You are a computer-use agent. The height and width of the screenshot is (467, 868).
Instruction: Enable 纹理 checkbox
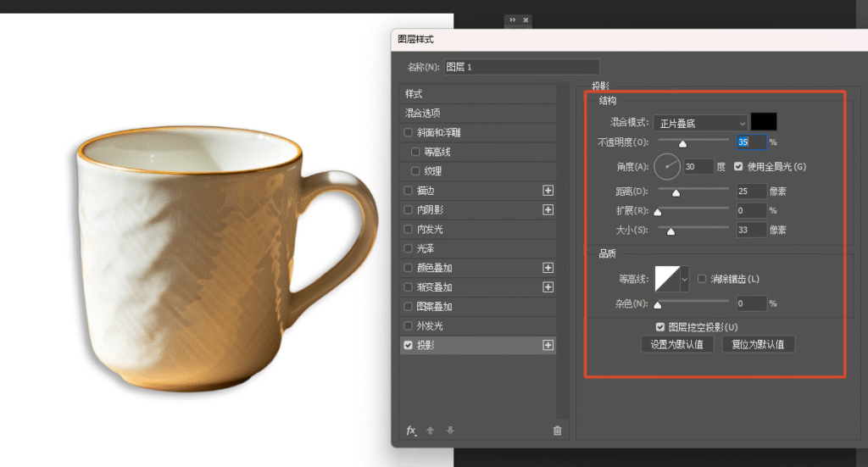coord(415,171)
